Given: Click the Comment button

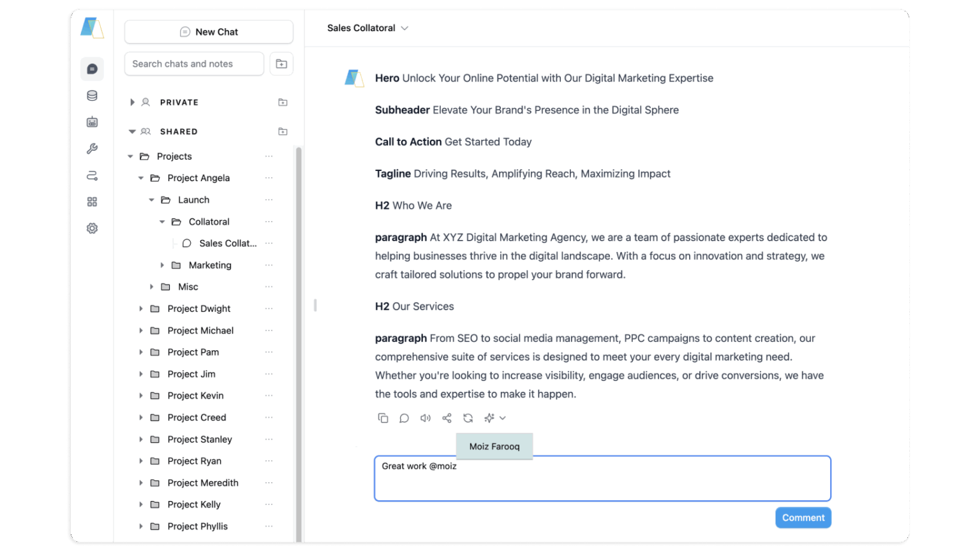Looking at the screenshot, I should [x=803, y=518].
